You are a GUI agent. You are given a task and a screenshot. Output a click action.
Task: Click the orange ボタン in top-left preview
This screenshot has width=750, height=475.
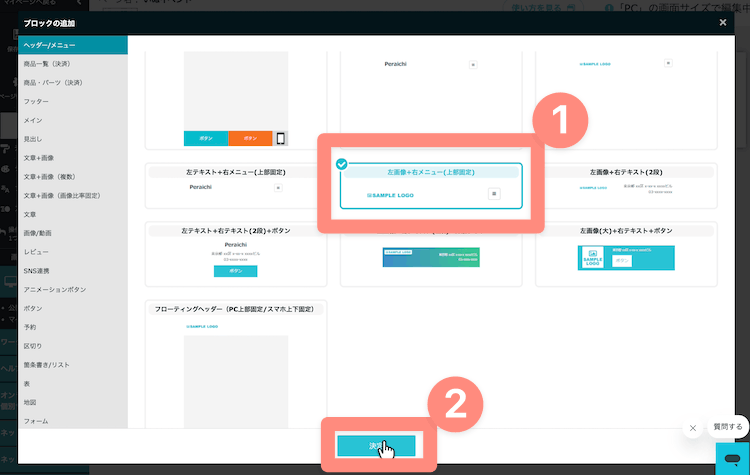pos(250,138)
